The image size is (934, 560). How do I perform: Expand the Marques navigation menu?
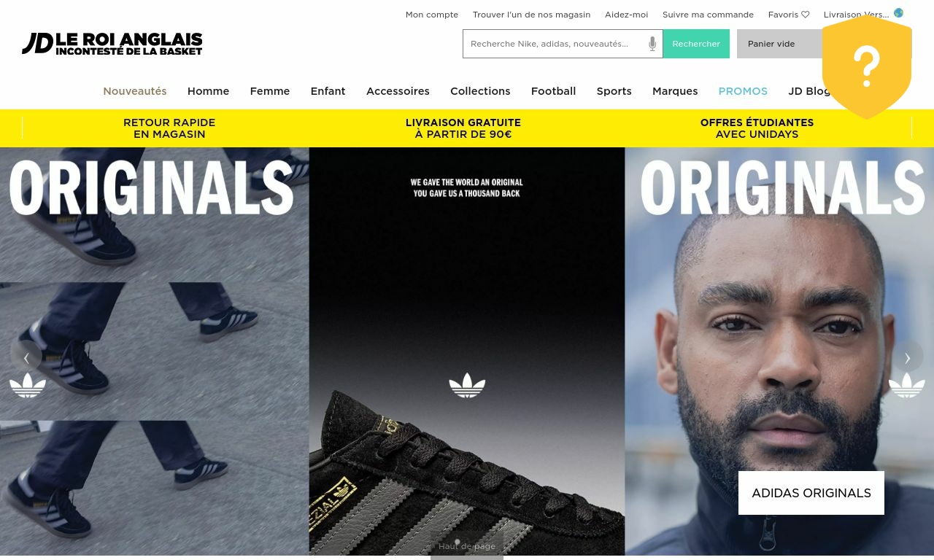pos(675,91)
